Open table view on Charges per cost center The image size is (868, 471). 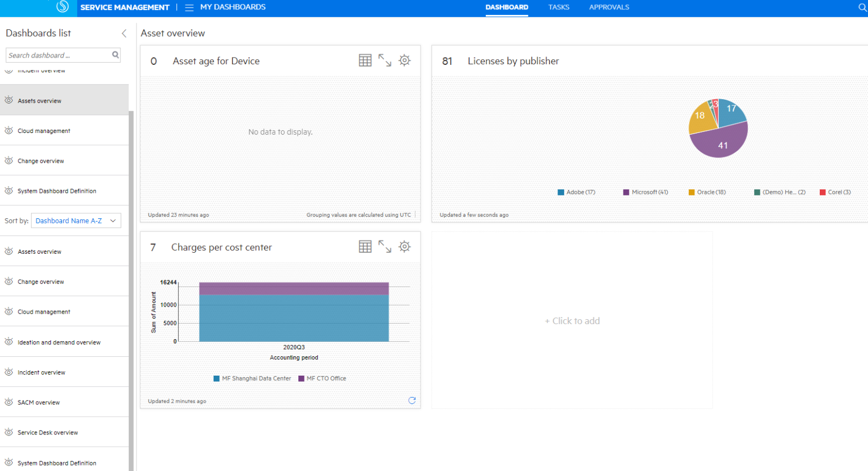tap(366, 246)
